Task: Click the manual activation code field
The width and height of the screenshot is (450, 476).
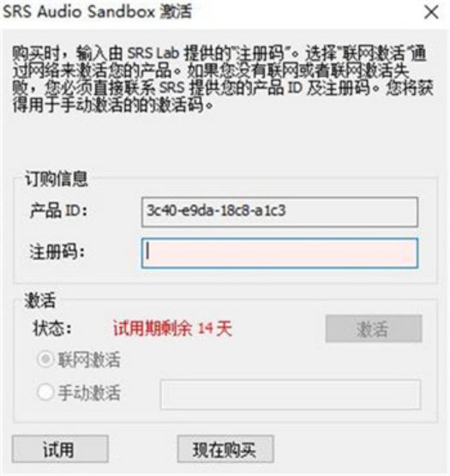Action: (291, 395)
